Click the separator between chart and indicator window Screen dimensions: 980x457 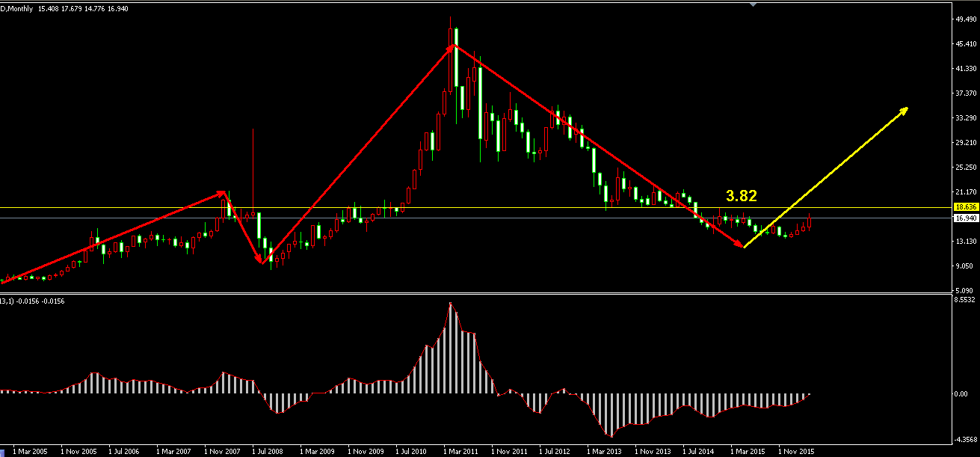(x=478, y=293)
